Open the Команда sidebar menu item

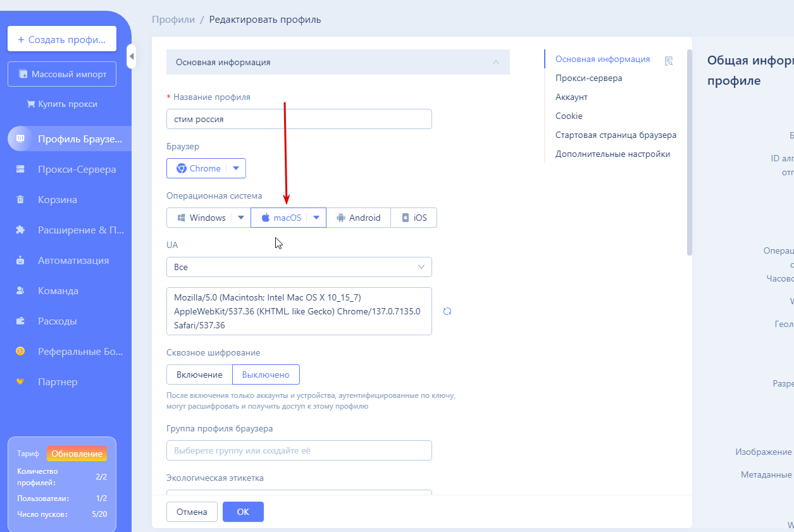point(58,291)
